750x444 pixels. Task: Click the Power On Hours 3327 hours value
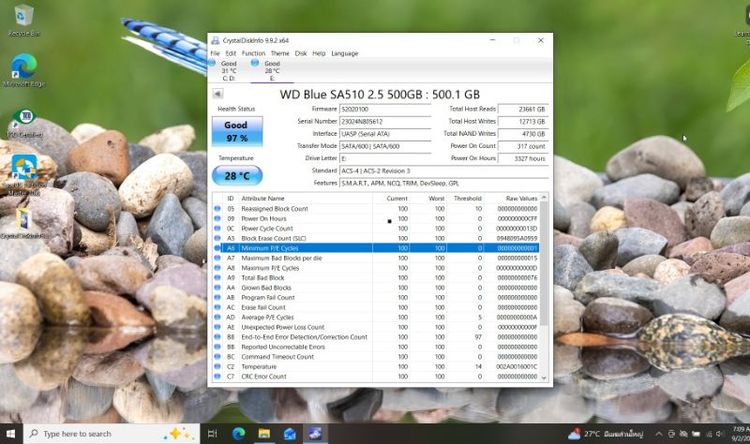[x=523, y=158]
